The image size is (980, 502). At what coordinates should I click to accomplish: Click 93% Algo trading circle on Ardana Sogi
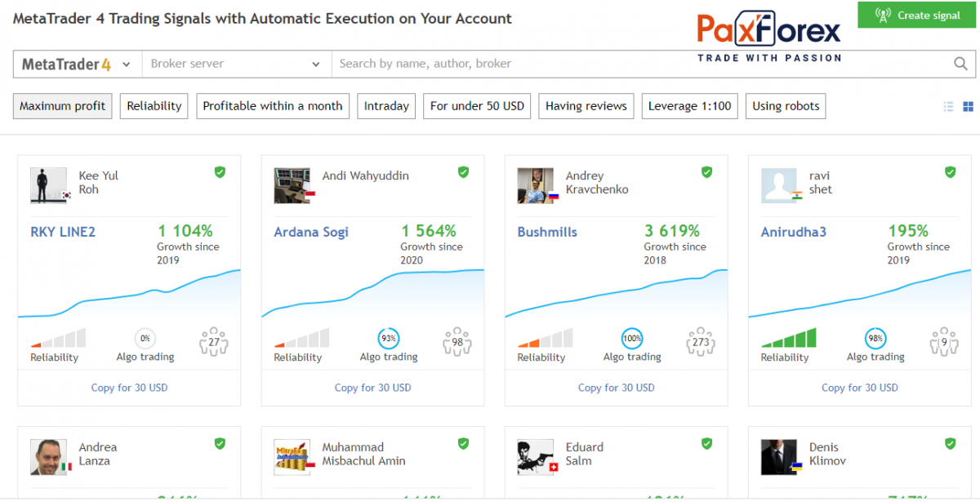(x=389, y=338)
